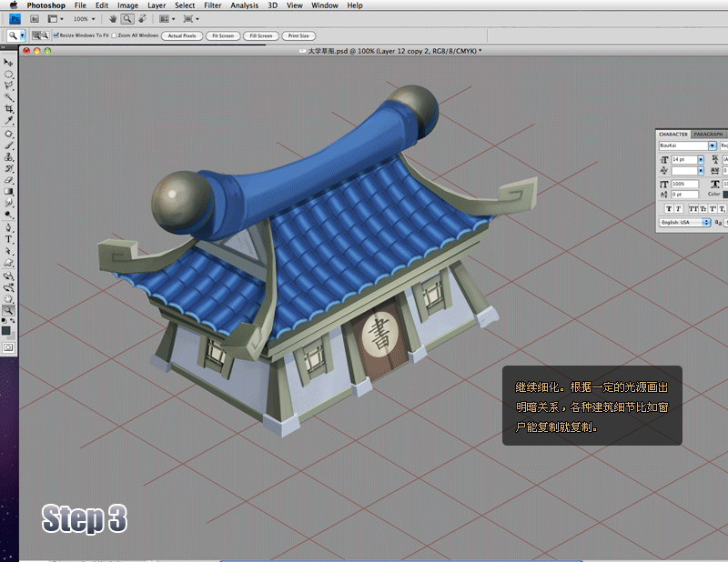
Task: Click the vertical scale 100% field
Action: pyautogui.click(x=685, y=184)
